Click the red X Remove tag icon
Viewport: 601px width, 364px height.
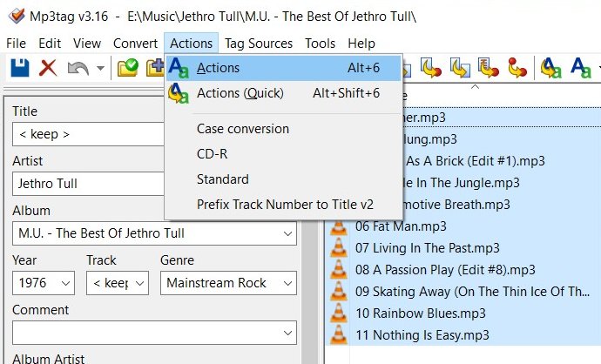pyautogui.click(x=48, y=68)
